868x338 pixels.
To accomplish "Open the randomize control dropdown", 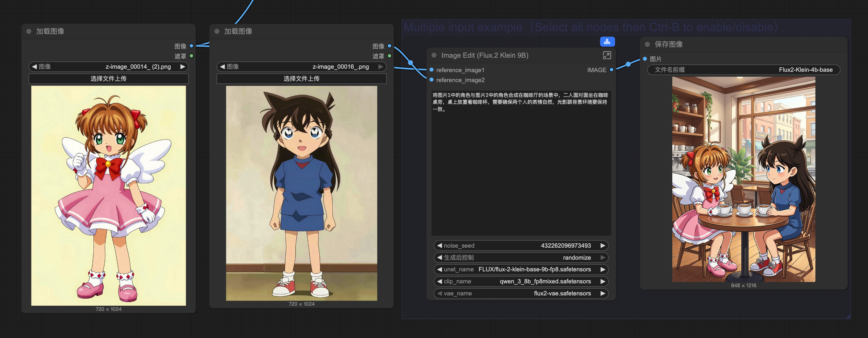I will pyautogui.click(x=521, y=258).
